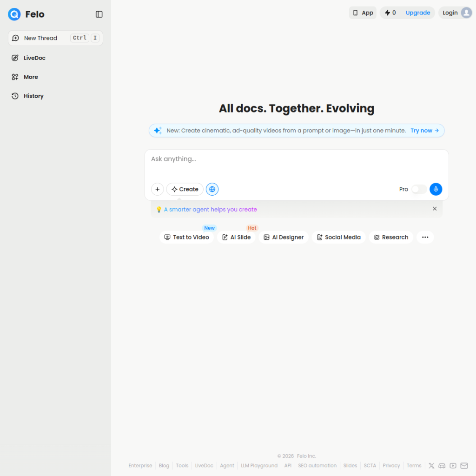Viewport: 476px width, 476px height.
Task: Click the Felo Inc. copyright text
Action: [306, 456]
